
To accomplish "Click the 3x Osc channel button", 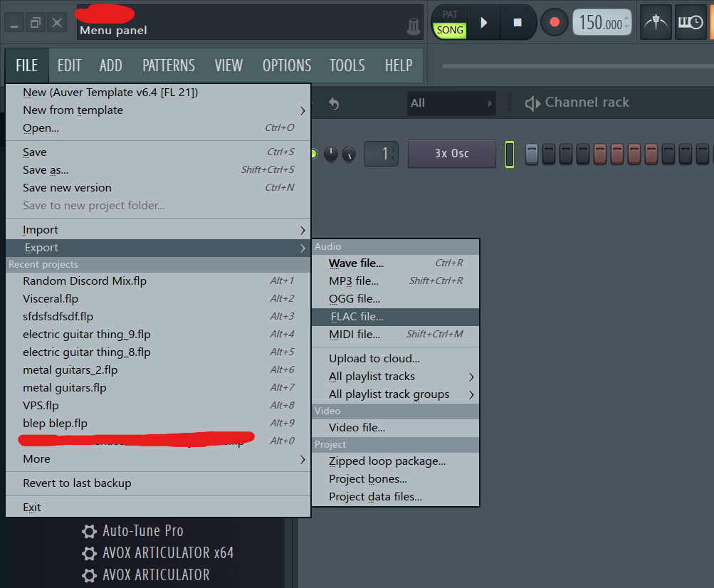I will 452,154.
